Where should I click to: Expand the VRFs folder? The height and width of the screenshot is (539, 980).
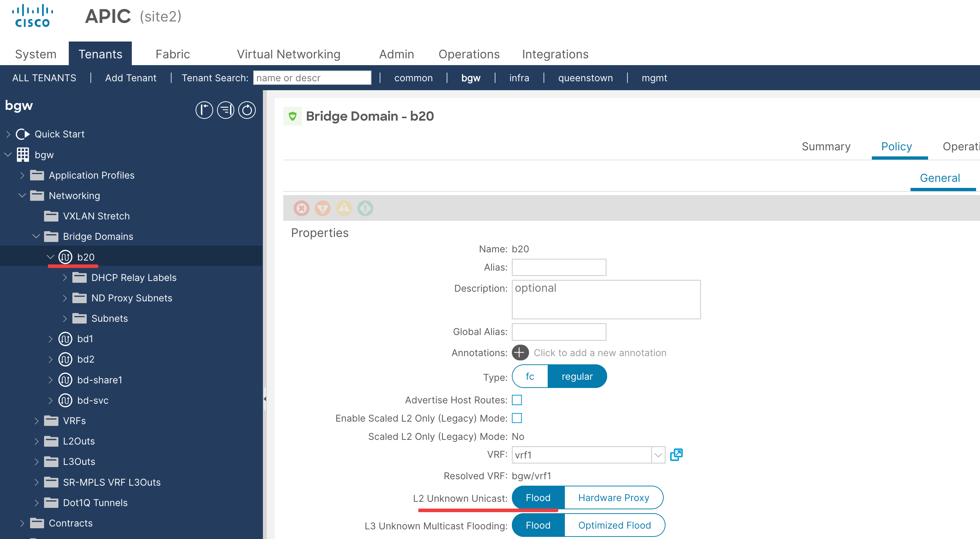click(x=37, y=421)
